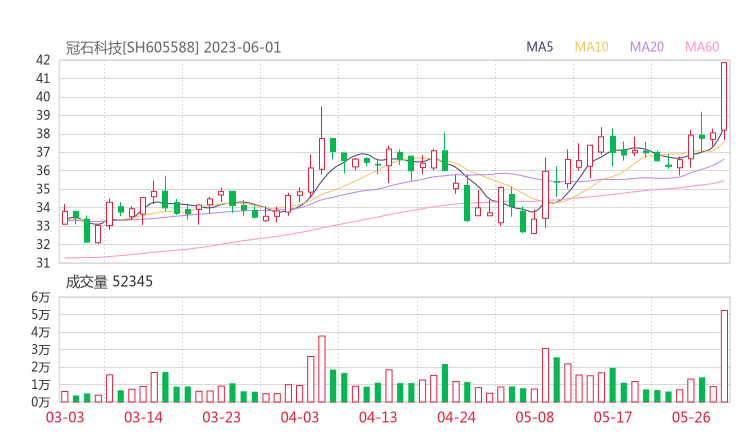This screenshot has width=740, height=440.
Task: Click the 5万 volume axis value
Action: [41, 314]
